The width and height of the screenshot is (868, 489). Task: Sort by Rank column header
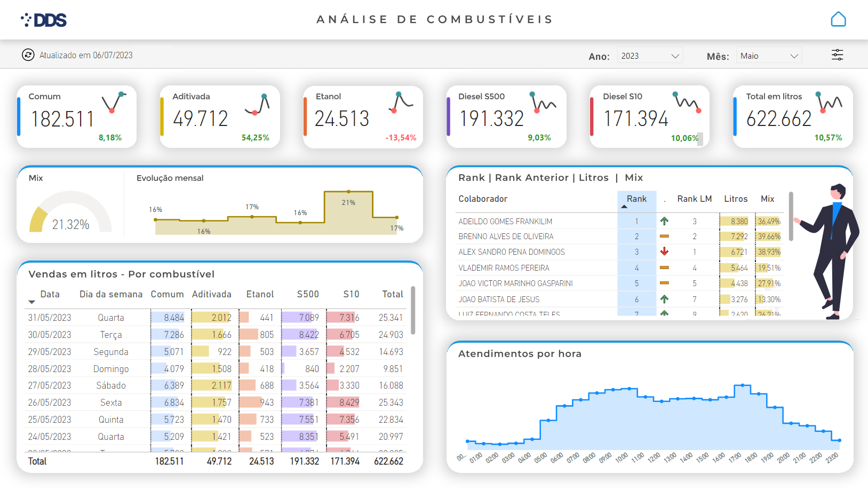pos(636,199)
